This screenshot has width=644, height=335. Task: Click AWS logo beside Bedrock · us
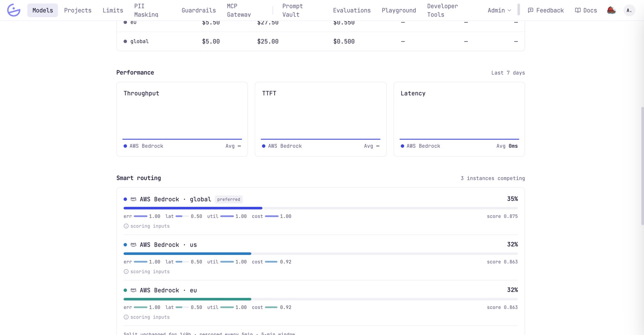[x=133, y=244]
